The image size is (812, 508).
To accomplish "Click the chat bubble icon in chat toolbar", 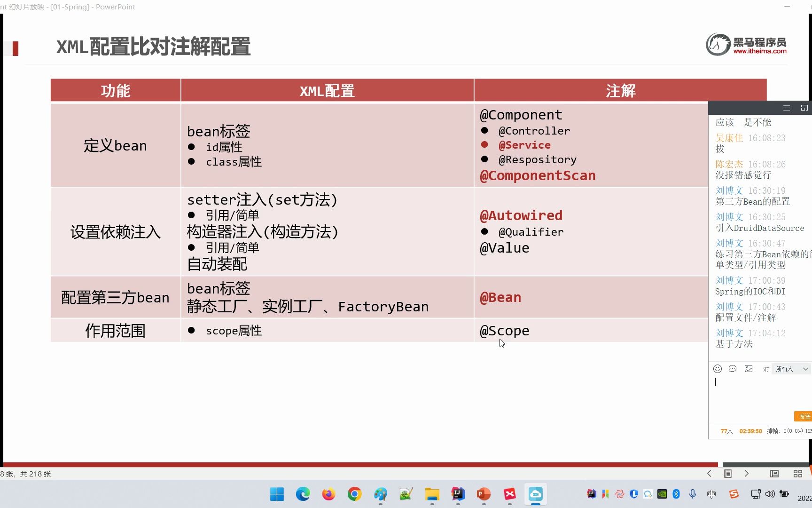I will (x=733, y=369).
